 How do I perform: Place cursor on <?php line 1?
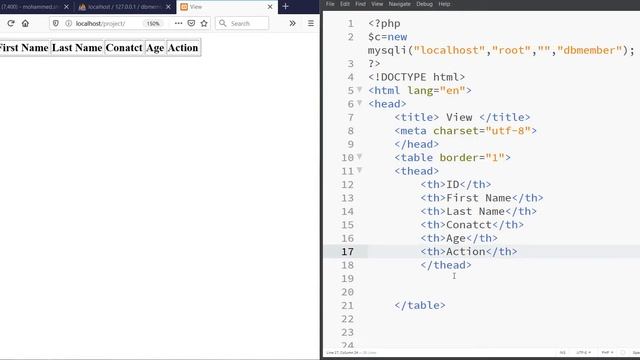click(384, 24)
